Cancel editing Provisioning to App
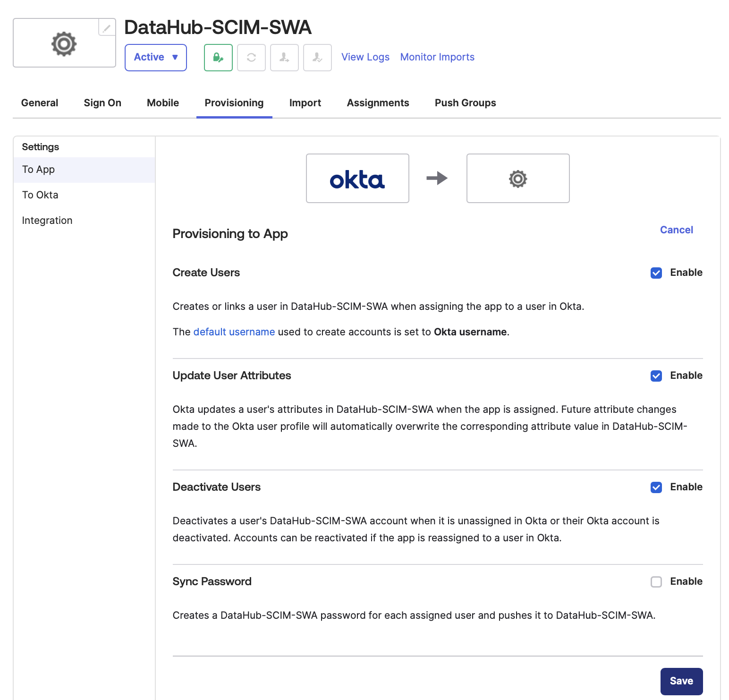The image size is (729, 700). (x=677, y=230)
